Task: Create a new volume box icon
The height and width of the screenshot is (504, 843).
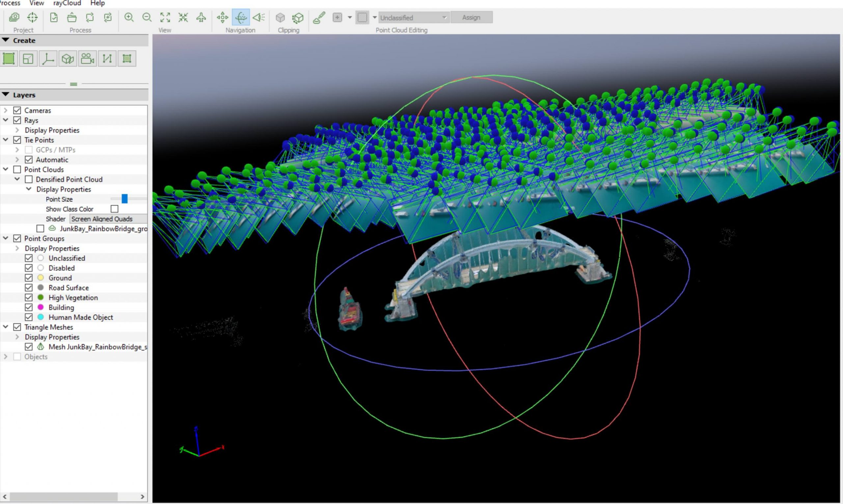Action: tap(68, 59)
